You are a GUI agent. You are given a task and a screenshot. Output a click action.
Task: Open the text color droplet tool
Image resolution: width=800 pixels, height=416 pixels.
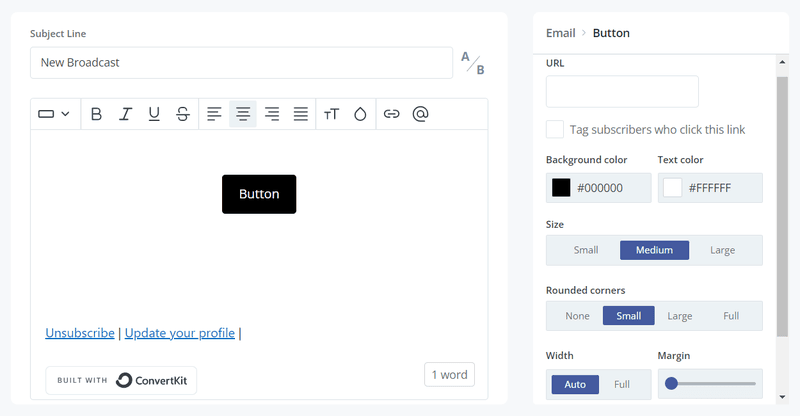[x=360, y=114]
